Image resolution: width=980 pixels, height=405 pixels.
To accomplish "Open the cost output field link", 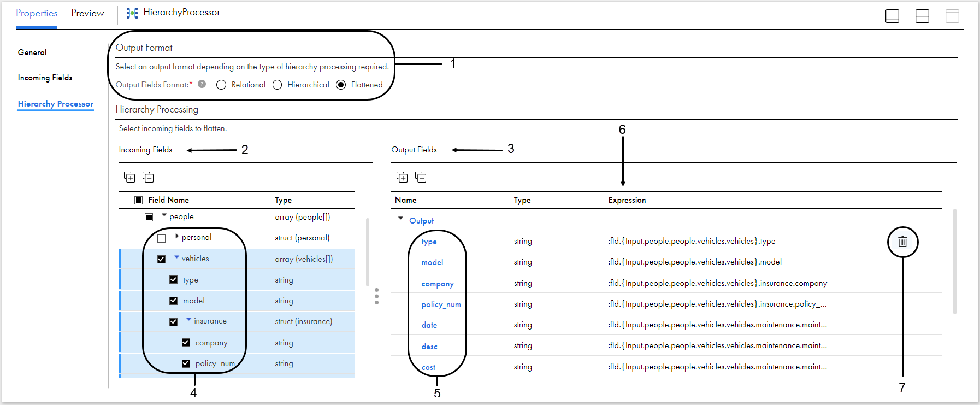I will coord(428,367).
